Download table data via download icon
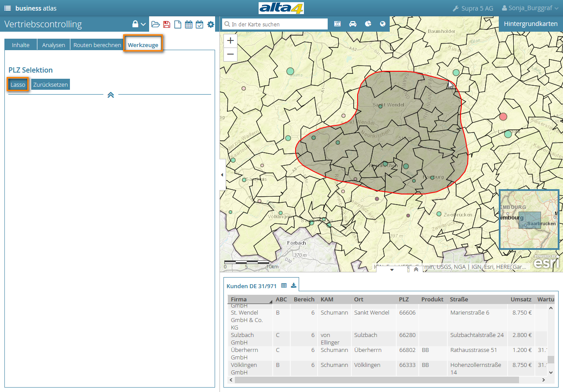563x392 pixels. [x=294, y=286]
